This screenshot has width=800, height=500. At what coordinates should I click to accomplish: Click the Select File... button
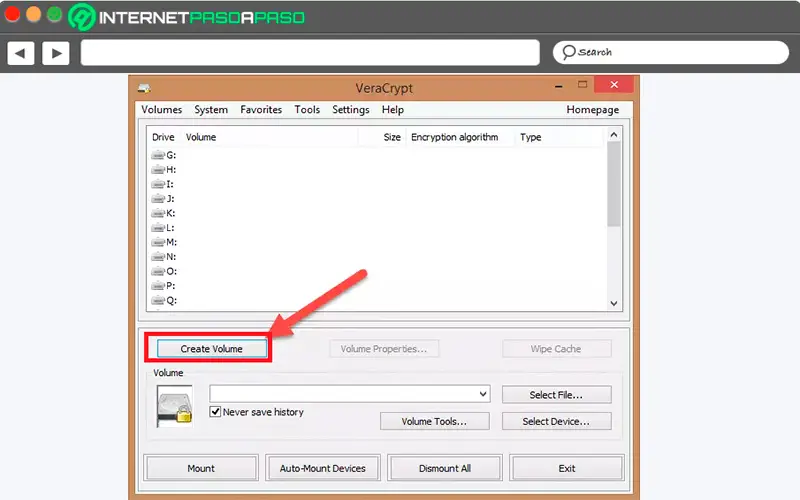[557, 395]
